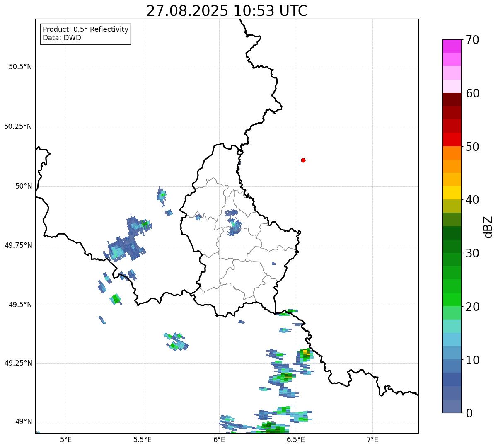Click the bright green swatch above 20
The image size is (498, 448).
(452, 300)
